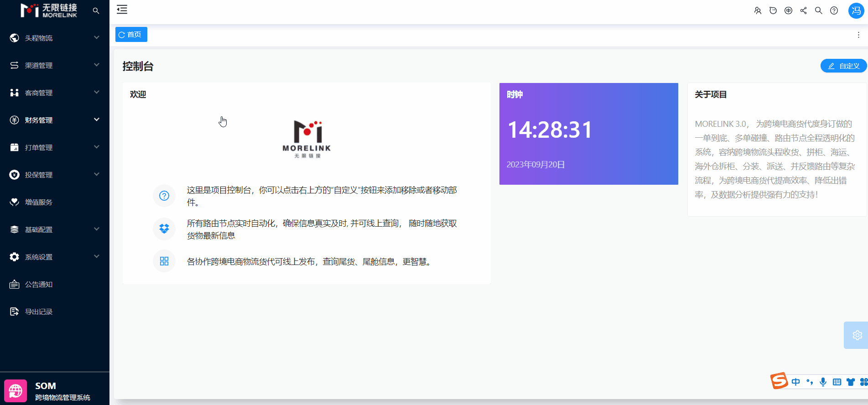Viewport: 868px width, 405px height.
Task: Click the 关于项目 card title
Action: (711, 94)
